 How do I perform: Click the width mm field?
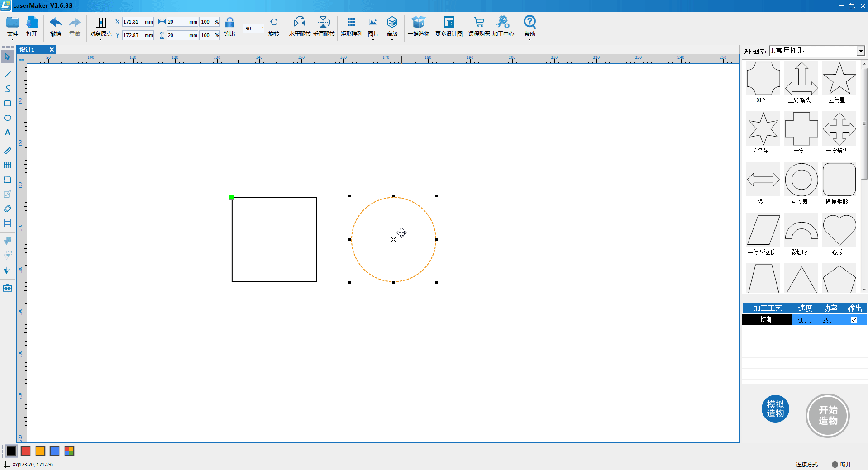tap(182, 22)
